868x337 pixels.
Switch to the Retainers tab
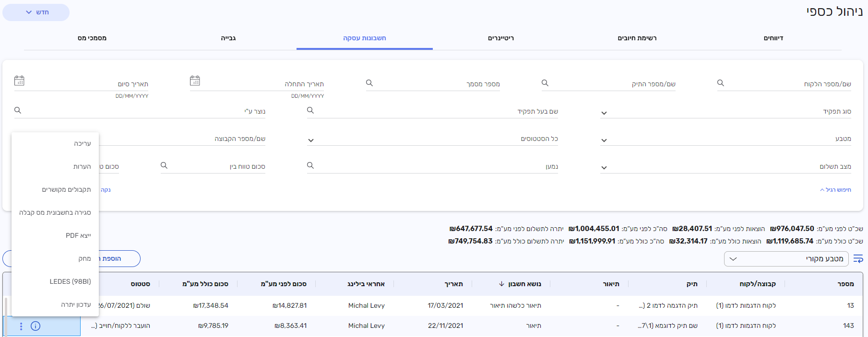[x=500, y=38]
